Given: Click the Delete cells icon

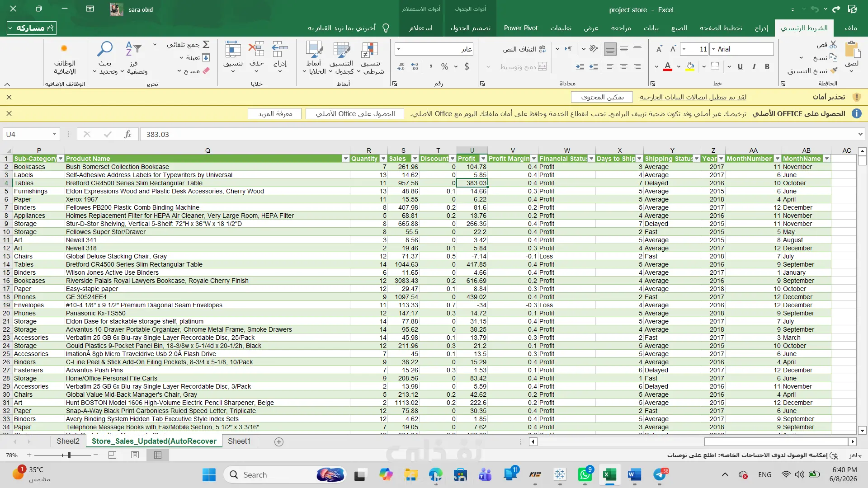Looking at the screenshot, I should (256, 49).
